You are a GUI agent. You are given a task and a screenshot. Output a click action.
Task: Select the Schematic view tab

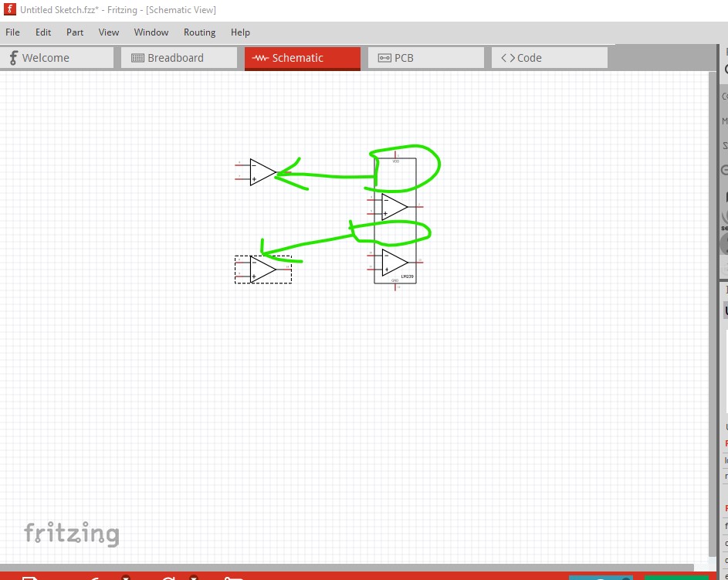[x=302, y=58]
